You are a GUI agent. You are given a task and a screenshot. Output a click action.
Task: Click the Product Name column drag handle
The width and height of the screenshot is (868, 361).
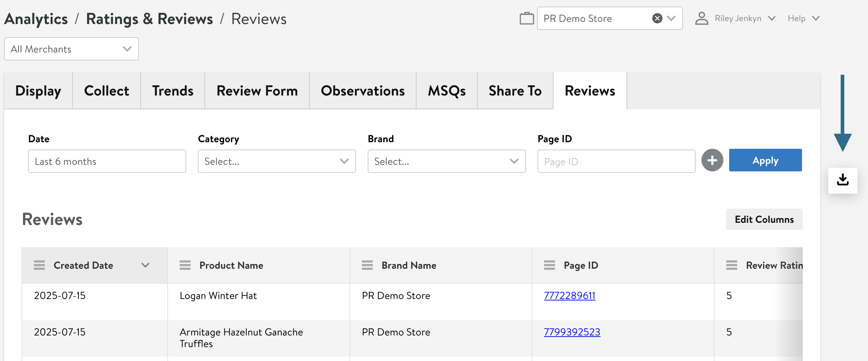coord(185,265)
